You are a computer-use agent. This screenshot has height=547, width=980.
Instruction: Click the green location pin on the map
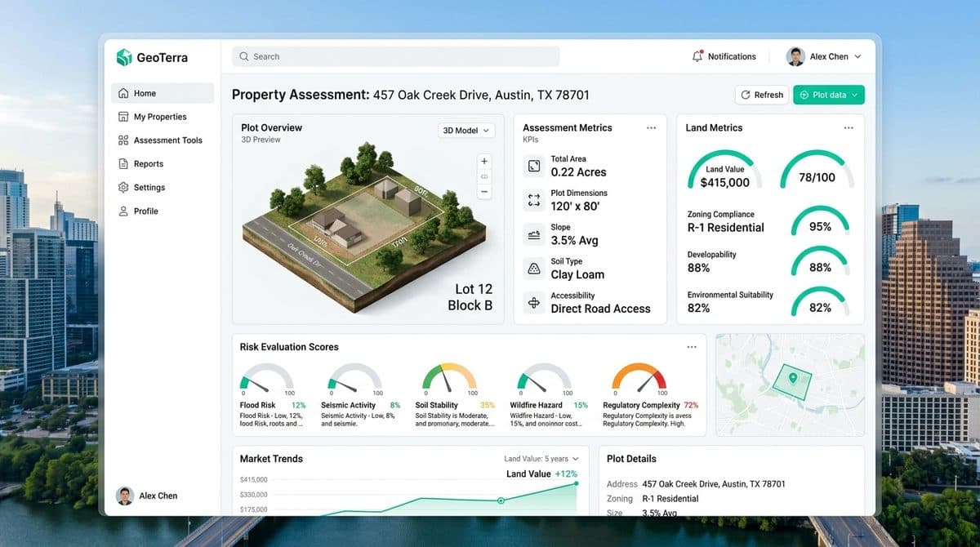[791, 378]
